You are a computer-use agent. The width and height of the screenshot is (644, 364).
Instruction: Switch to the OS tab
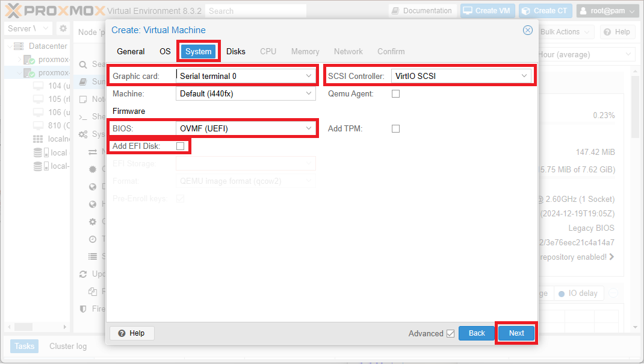(165, 51)
